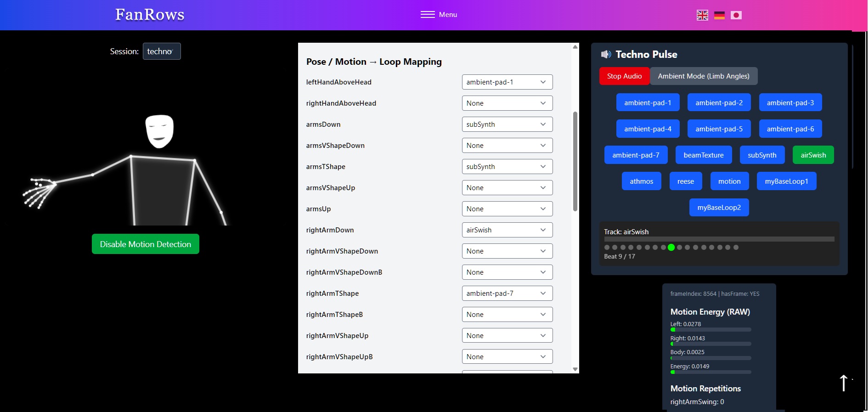Click the mapping panel vertical scrollbar

click(575, 161)
